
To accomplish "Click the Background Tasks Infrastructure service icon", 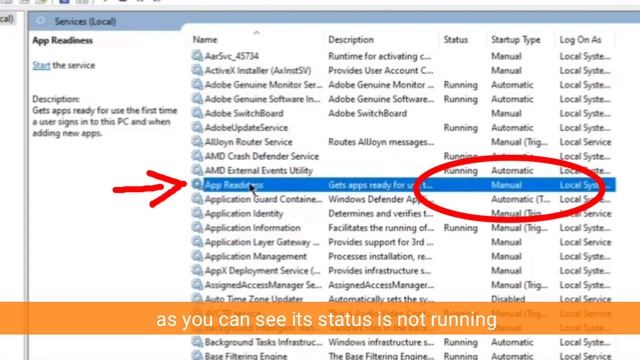I will click(x=197, y=341).
